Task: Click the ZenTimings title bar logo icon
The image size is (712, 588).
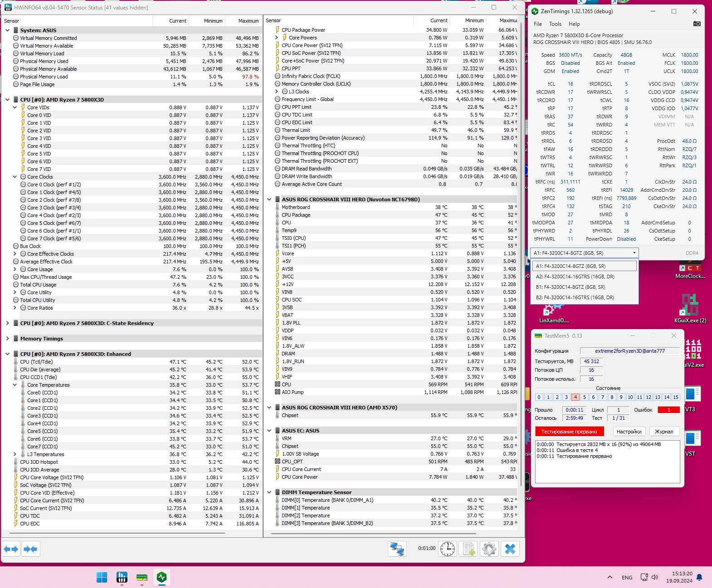Action: [x=535, y=11]
